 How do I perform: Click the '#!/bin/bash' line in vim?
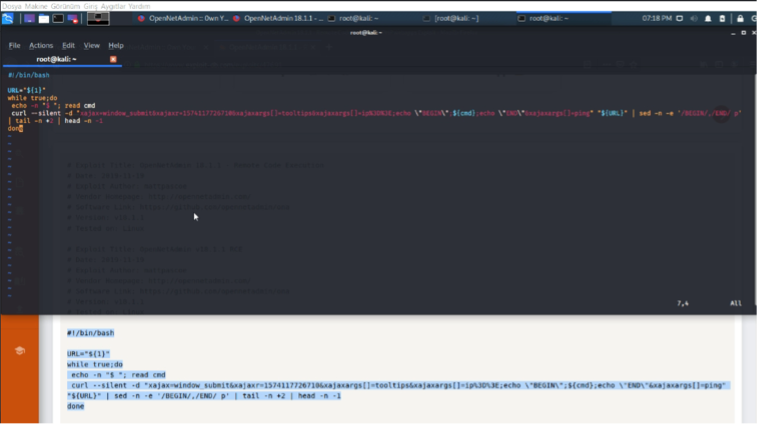29,75
